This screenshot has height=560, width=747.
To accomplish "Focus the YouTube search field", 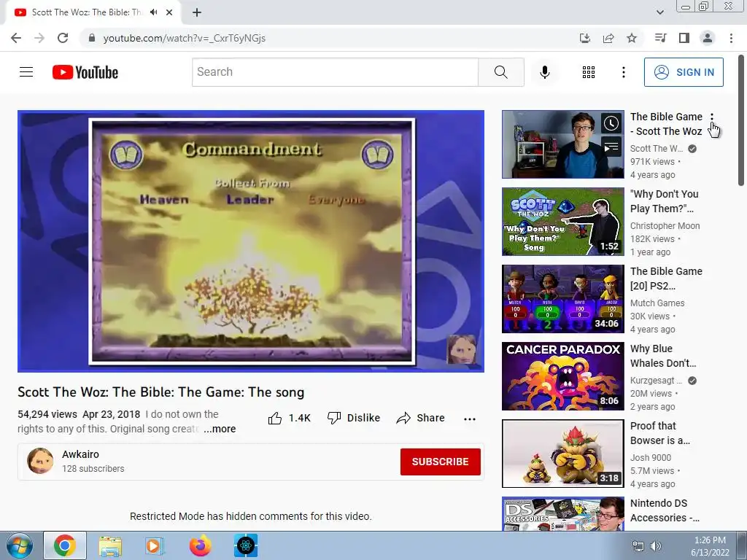I will [x=335, y=72].
